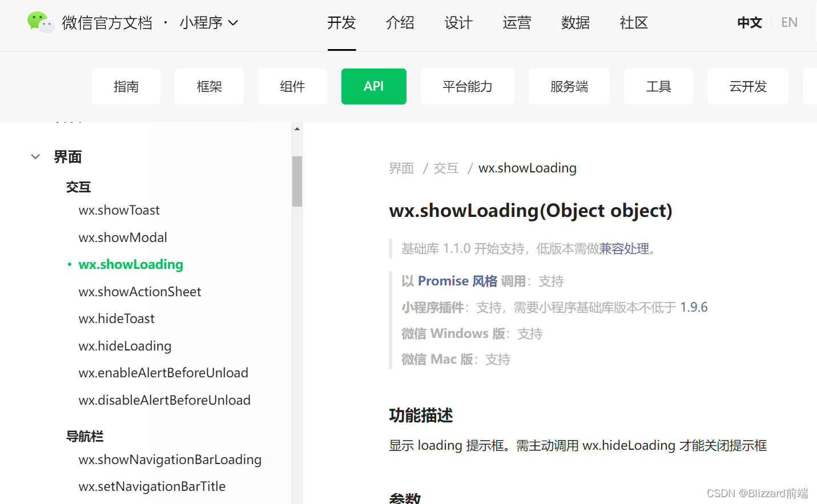Open wx.enableAlertBeforeUnload in sidebar
Screen dimensions: 817x504
[163, 373]
